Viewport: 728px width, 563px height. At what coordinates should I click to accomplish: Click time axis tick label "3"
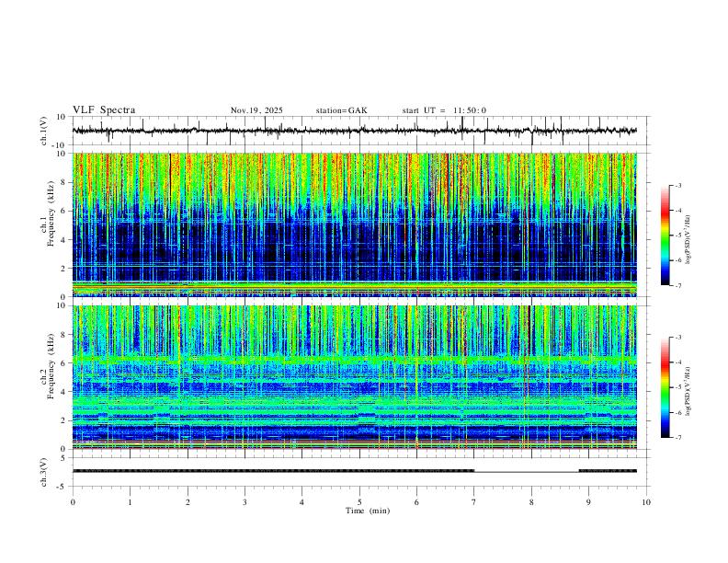point(245,502)
